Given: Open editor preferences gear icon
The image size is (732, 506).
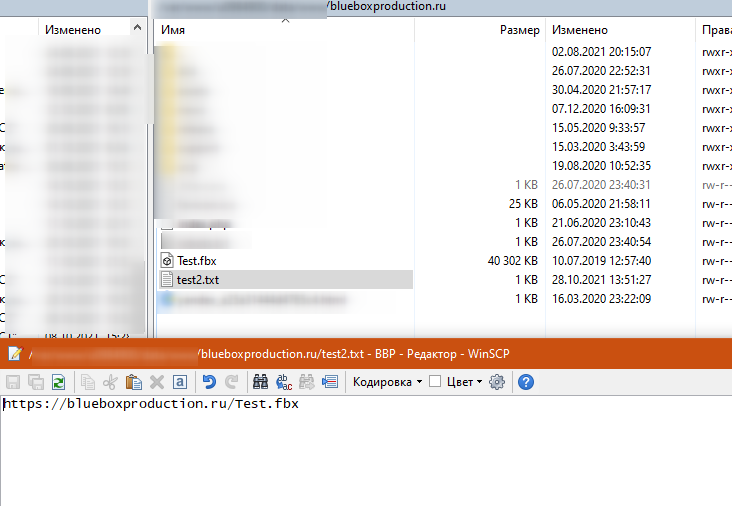Looking at the screenshot, I should tap(497, 381).
